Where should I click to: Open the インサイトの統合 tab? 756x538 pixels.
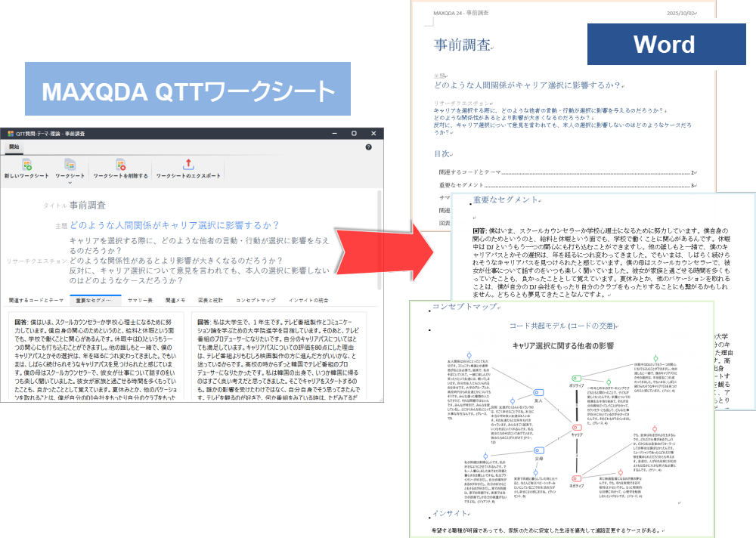tap(310, 300)
